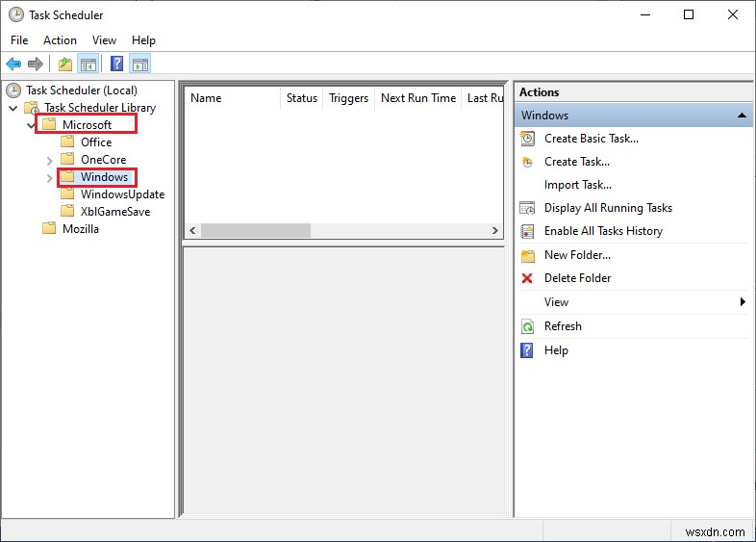
Task: Collapse the Microsoft folder tree node
Action: pyautogui.click(x=32, y=125)
